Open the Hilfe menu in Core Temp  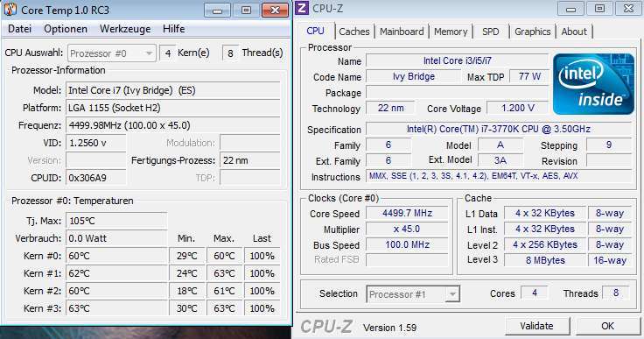pyautogui.click(x=173, y=29)
